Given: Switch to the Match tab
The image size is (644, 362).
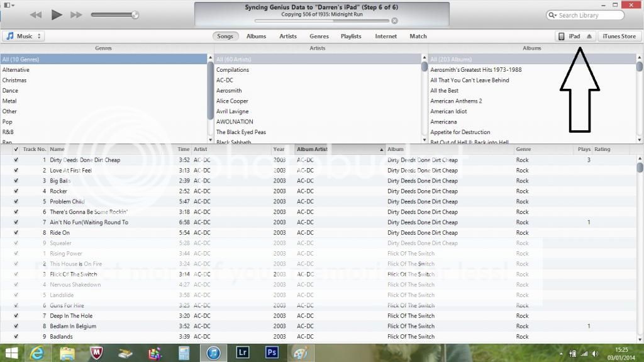Looking at the screenshot, I should [x=418, y=37].
